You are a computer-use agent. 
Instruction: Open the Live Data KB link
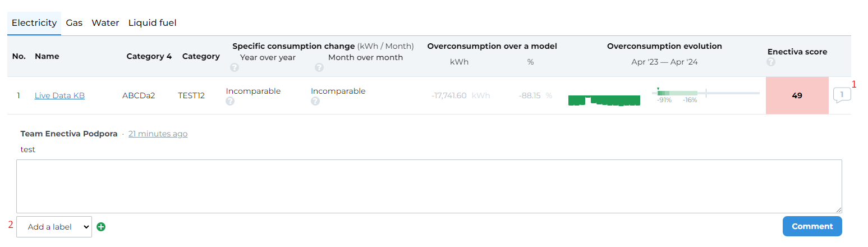59,95
